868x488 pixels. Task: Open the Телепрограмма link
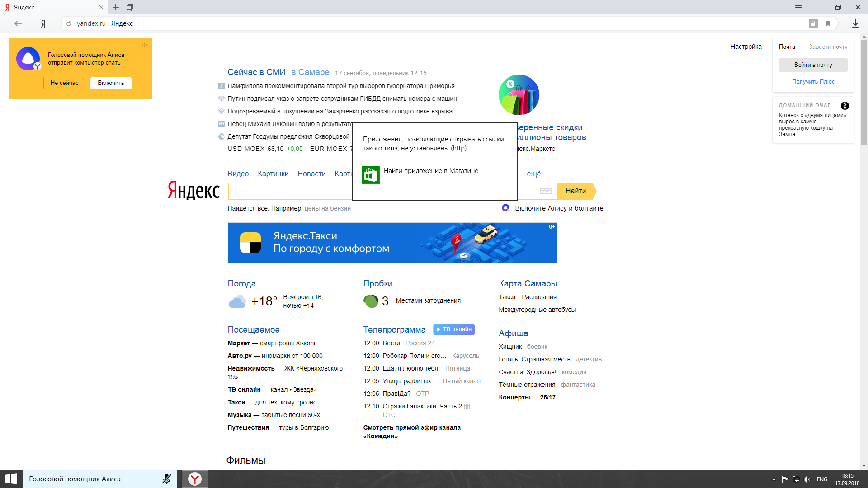[x=394, y=330]
